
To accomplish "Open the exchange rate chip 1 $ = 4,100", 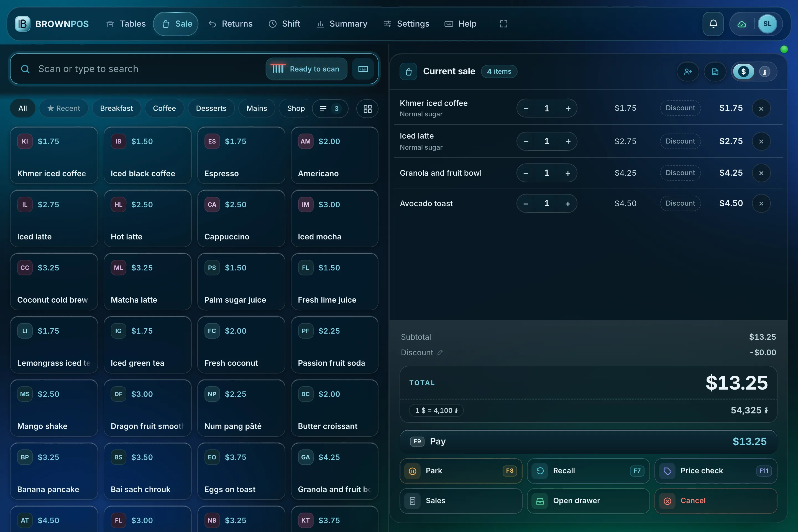I will 436,411.
